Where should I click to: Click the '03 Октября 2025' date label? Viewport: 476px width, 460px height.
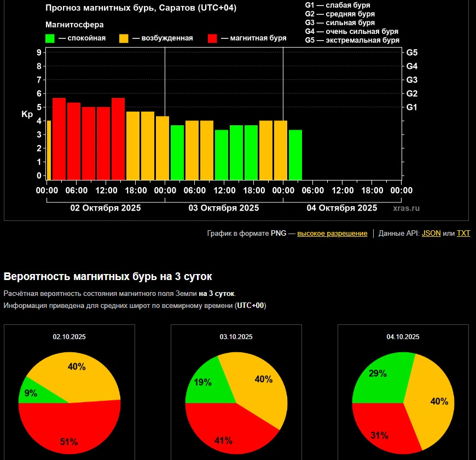point(224,208)
